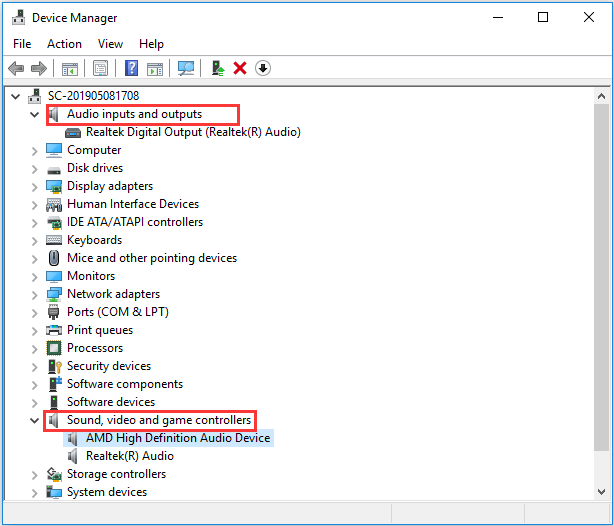This screenshot has width=614, height=526.
Task: Select the Monitors label
Action: coord(91,276)
